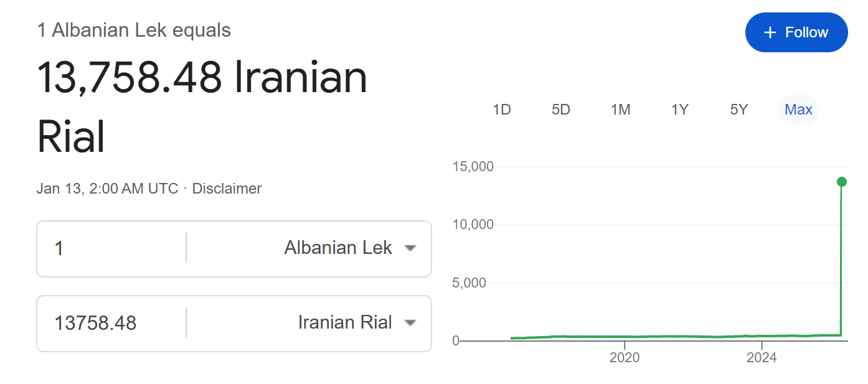The height and width of the screenshot is (384, 868).
Task: Click the "1 Albanian Lek equals" text
Action: [134, 30]
